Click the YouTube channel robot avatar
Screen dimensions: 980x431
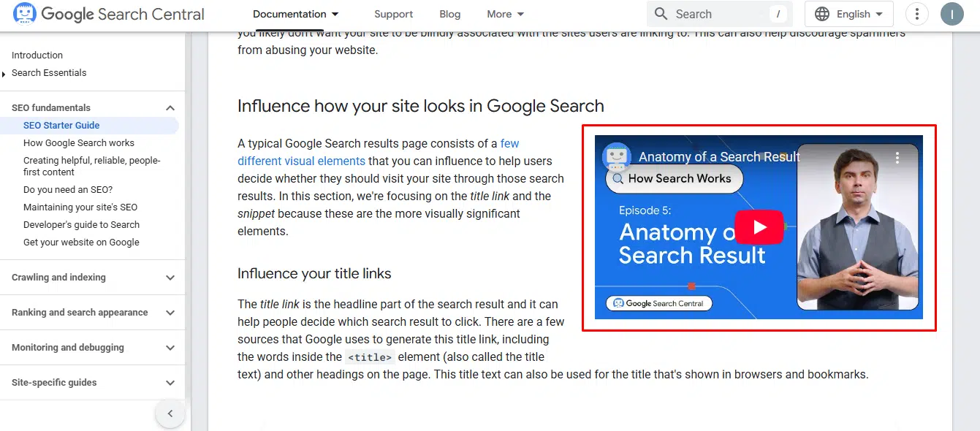coord(616,156)
